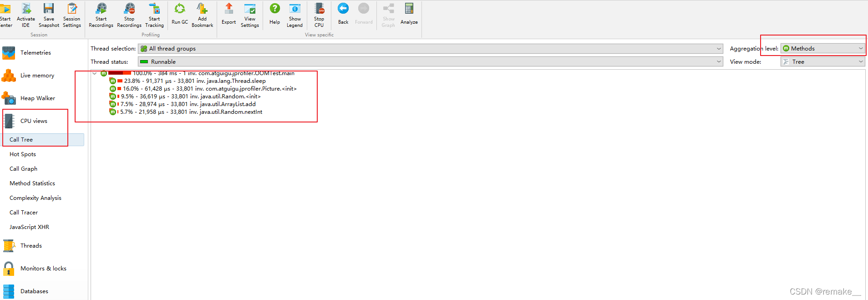Select the Call Tracer view
The image size is (868, 300).
(24, 213)
